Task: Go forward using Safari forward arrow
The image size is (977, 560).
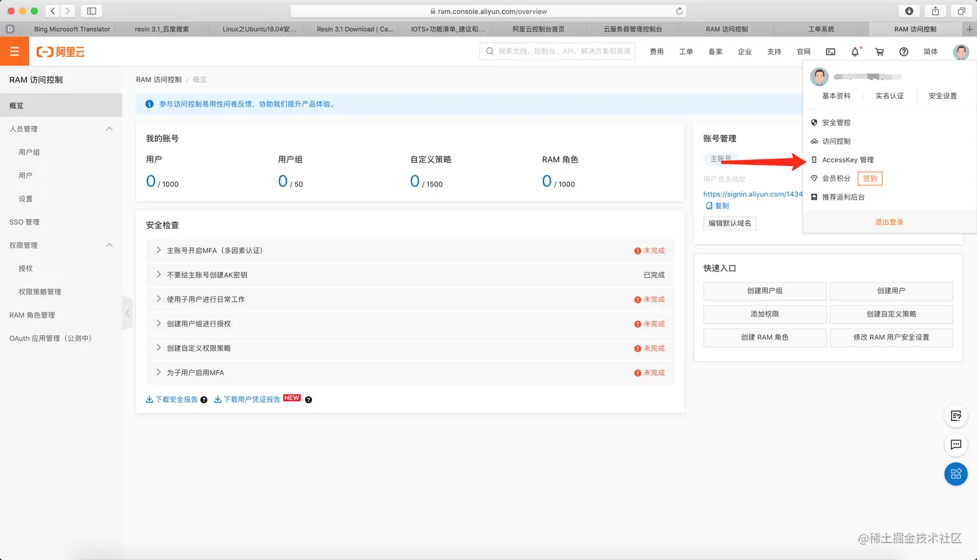Action: tap(68, 11)
